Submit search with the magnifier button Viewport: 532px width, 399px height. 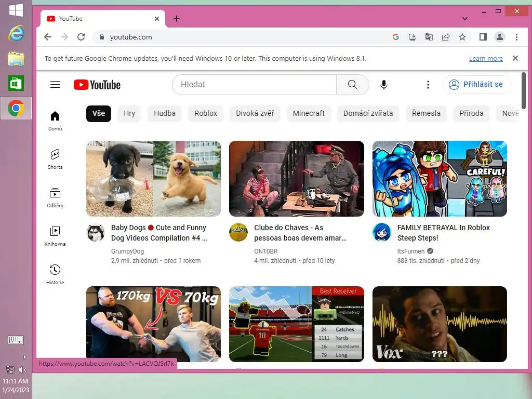pyautogui.click(x=353, y=85)
